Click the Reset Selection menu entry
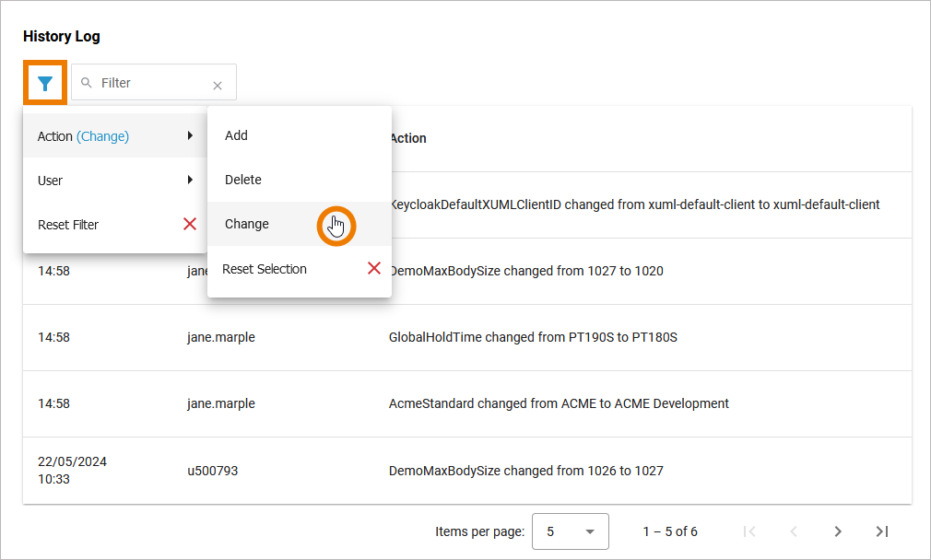 [x=265, y=269]
